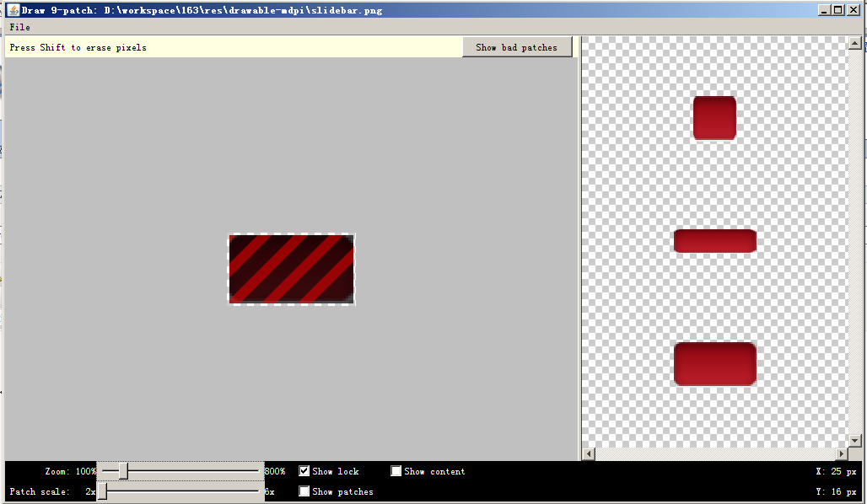Toggle the Show lock checkbox
The width and height of the screenshot is (867, 504).
[x=304, y=471]
